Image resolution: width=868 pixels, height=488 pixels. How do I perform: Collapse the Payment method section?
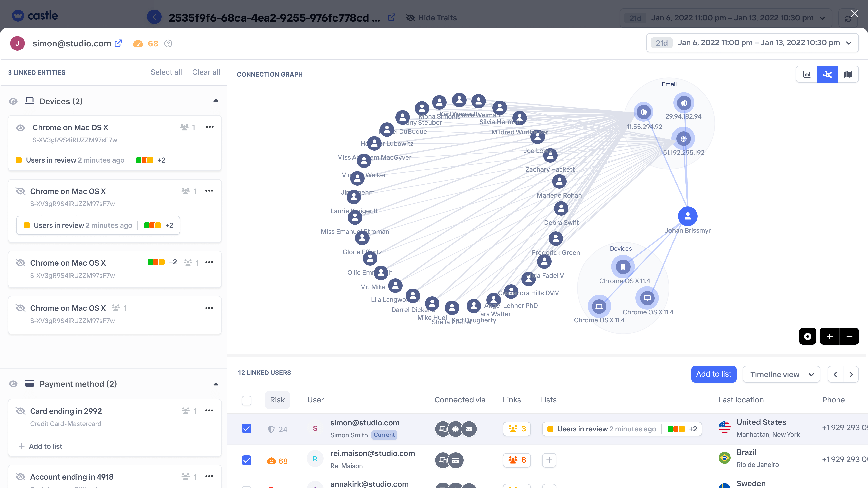pyautogui.click(x=216, y=384)
